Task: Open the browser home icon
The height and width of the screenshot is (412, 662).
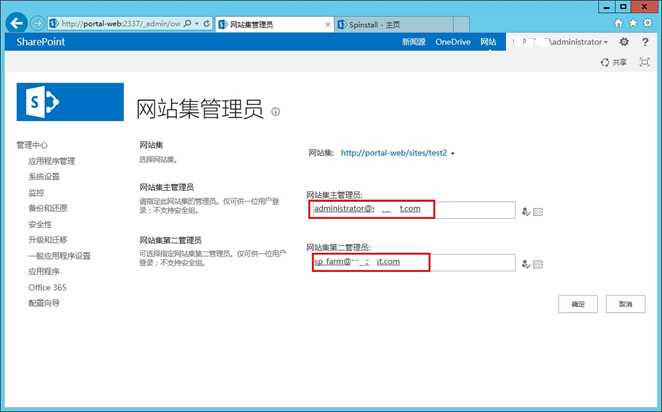Action: (619, 24)
